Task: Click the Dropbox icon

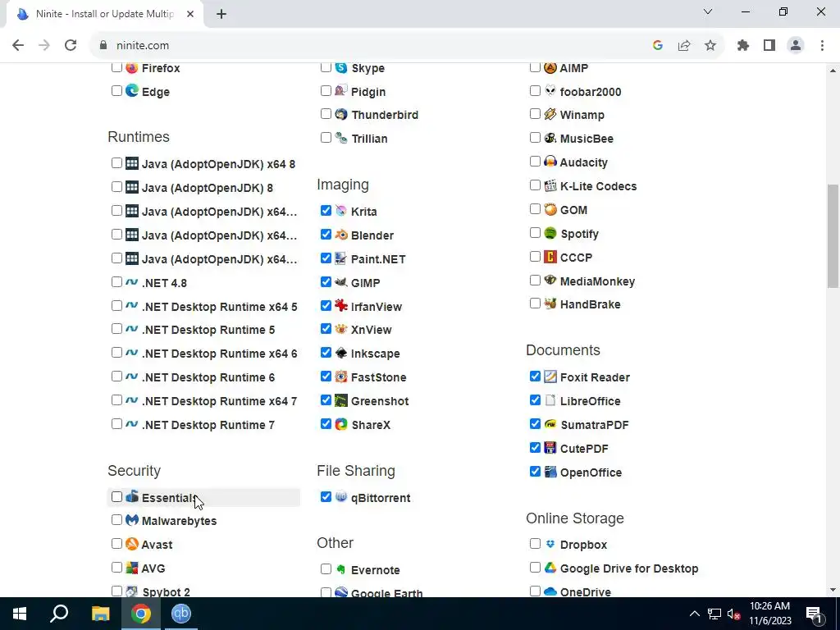Action: 550,544
